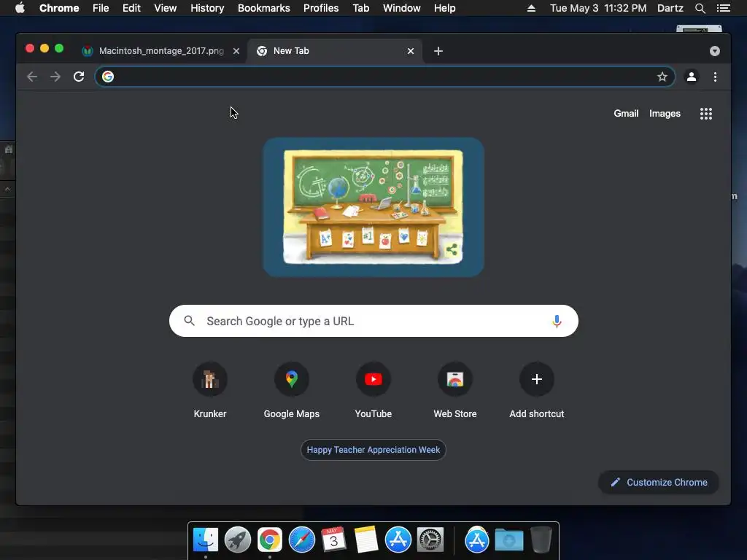
Task: Click the date and time in menu bar
Action: tap(598, 8)
